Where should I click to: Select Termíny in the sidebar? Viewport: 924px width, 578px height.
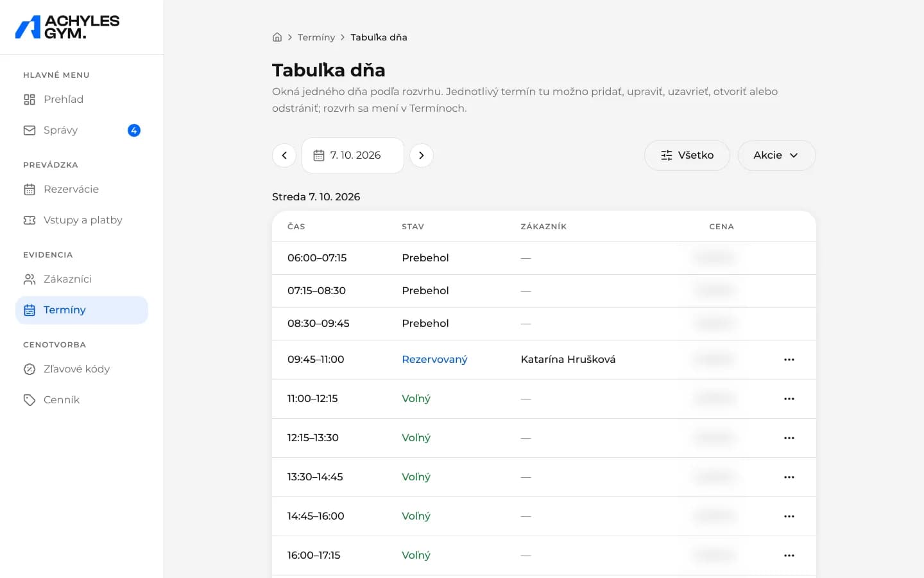(81, 310)
